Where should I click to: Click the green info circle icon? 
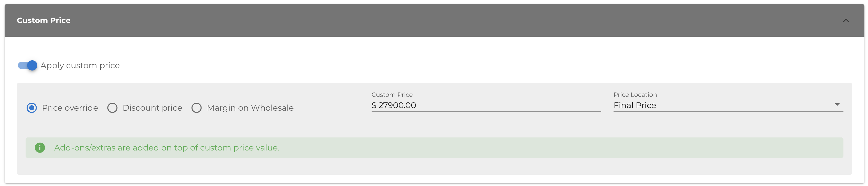tap(40, 148)
